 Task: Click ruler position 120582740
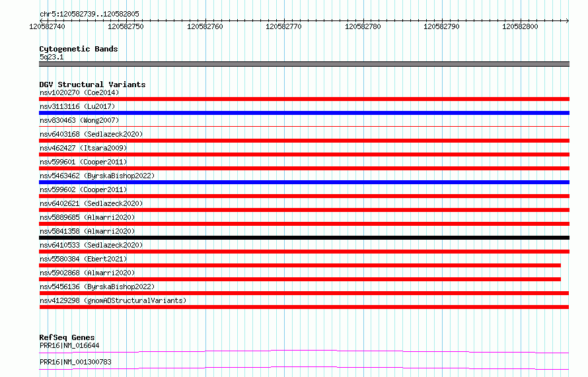point(48,26)
